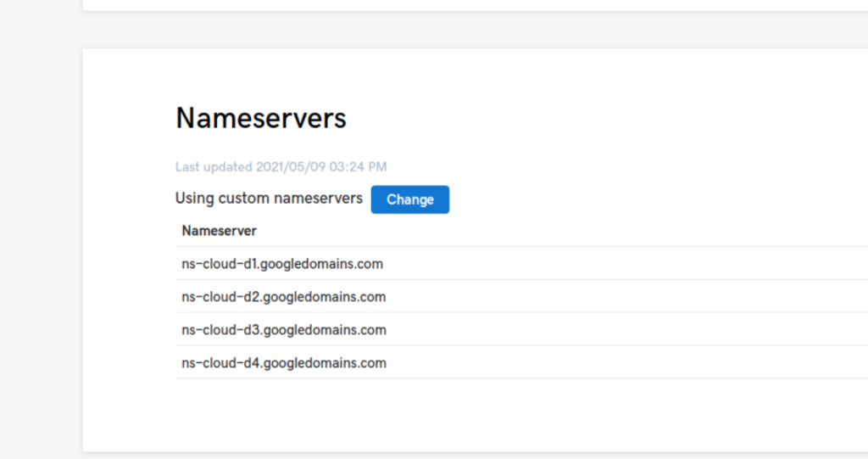
Task: Select the ns-cloud-d2.googledomains.com entry
Action: click(284, 297)
